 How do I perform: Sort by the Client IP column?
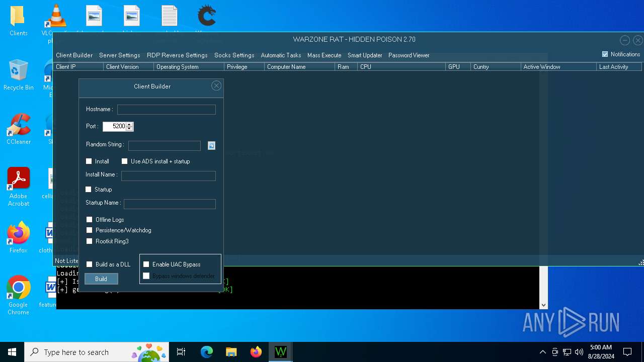tap(78, 67)
